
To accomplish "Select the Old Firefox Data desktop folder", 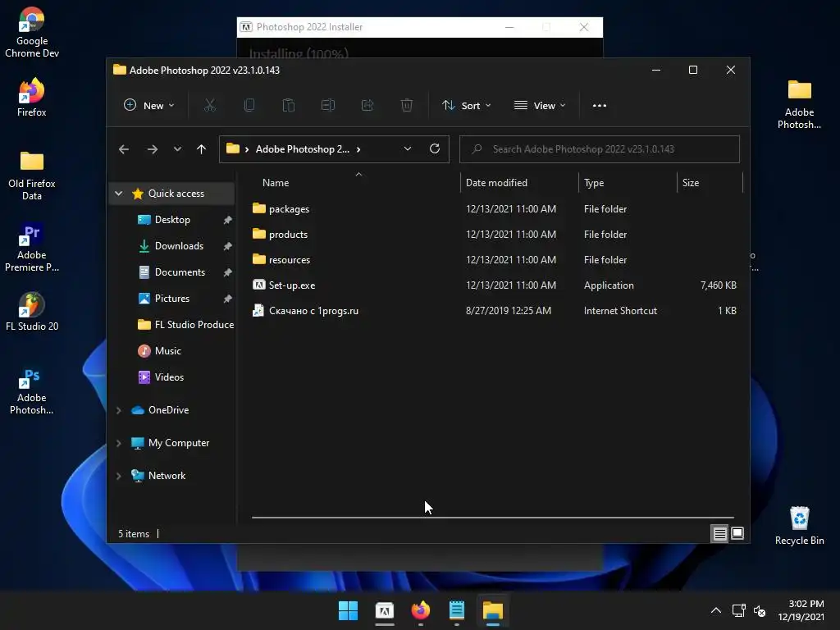I will (32, 176).
